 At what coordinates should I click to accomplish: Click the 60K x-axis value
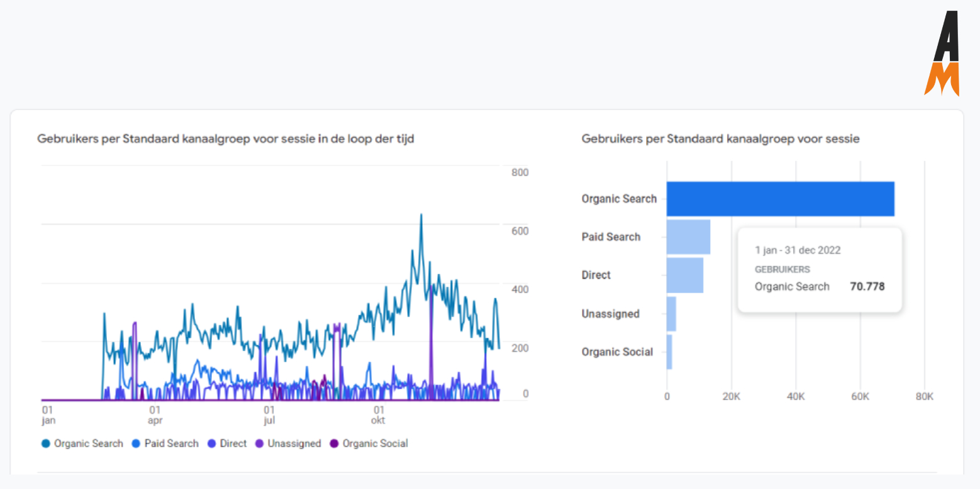pyautogui.click(x=860, y=397)
